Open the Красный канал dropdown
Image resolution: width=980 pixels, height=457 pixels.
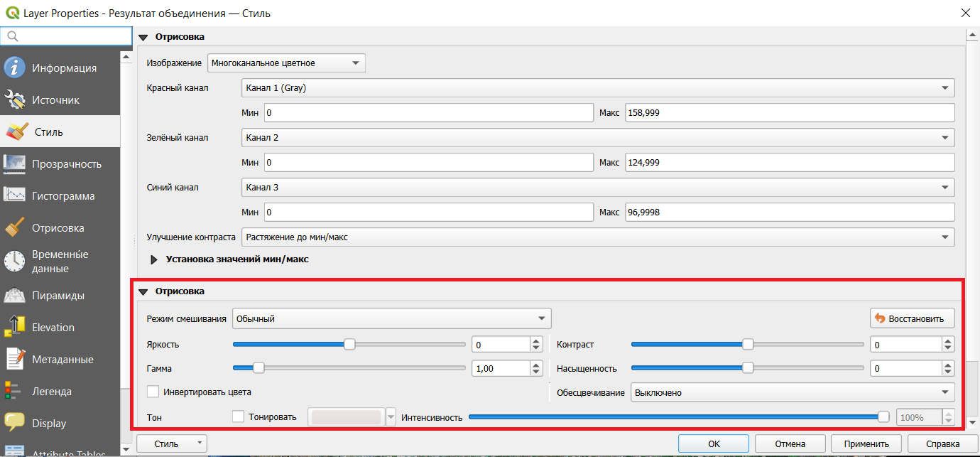pos(598,87)
